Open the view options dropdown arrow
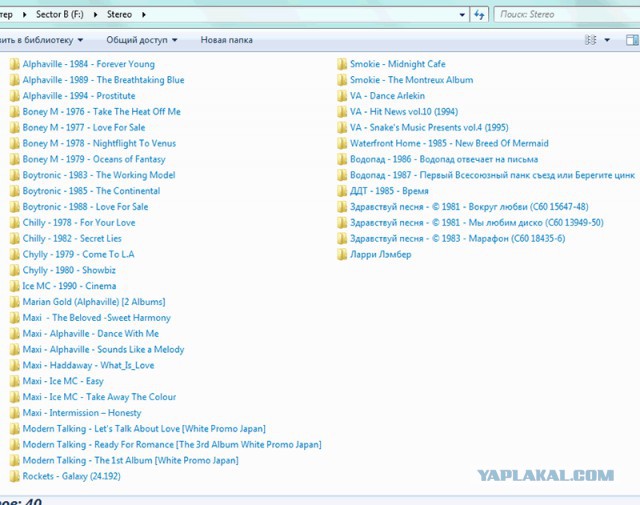The height and width of the screenshot is (505, 640). pyautogui.click(x=607, y=40)
